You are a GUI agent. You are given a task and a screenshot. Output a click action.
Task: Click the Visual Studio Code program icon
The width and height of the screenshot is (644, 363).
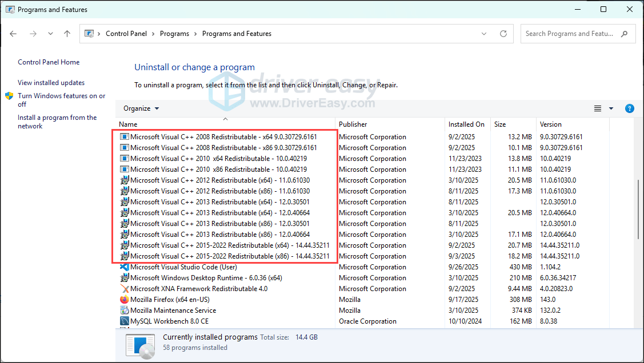tap(124, 267)
